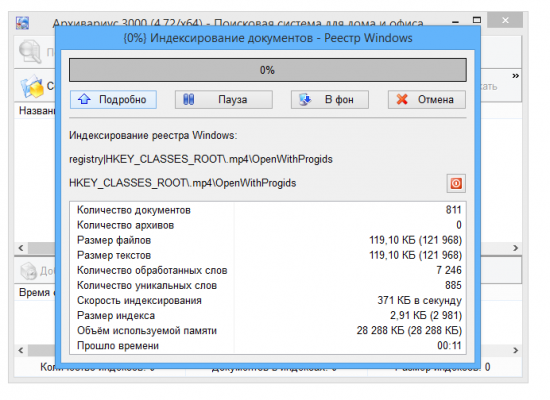Click left arrow of lower horizontal scrollbar
The height and width of the screenshot is (400, 550).
point(21,350)
